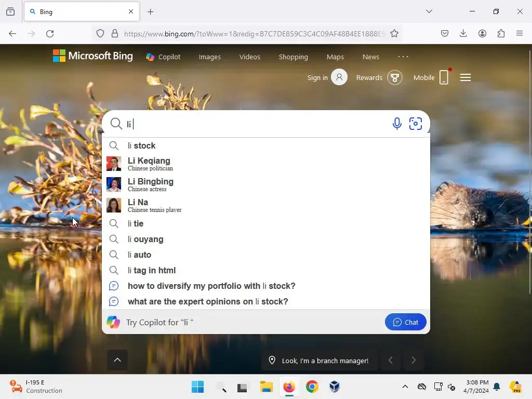Image resolution: width=532 pixels, height=399 pixels.
Task: Show hidden system tray icons
Action: point(405,387)
